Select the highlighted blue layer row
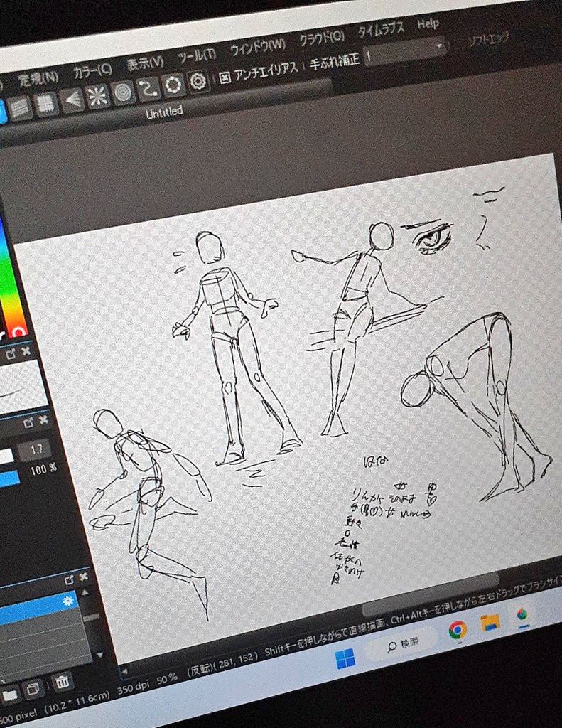 [39, 609]
